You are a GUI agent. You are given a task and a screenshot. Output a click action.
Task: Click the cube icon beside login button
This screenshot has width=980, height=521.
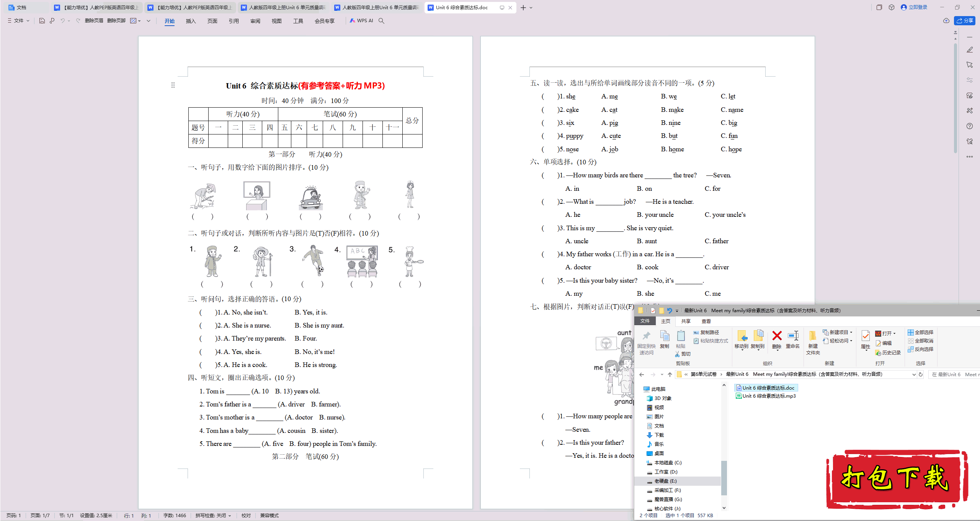[892, 7]
